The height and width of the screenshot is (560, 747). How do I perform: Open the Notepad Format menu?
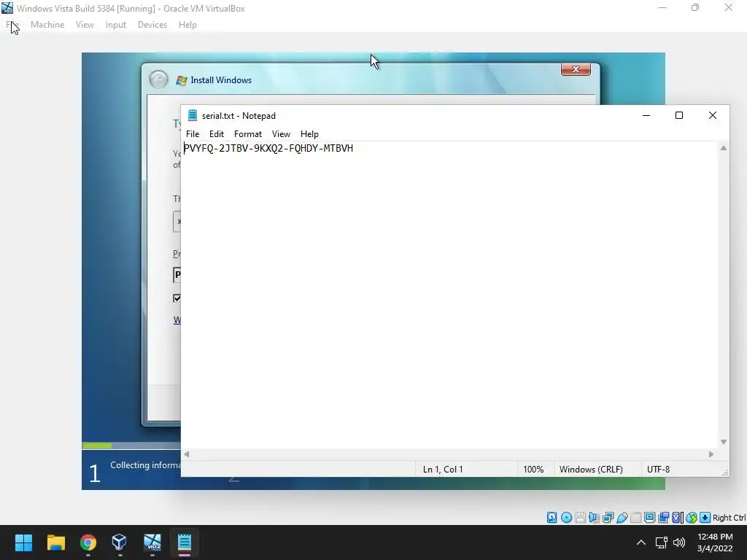pyautogui.click(x=248, y=134)
